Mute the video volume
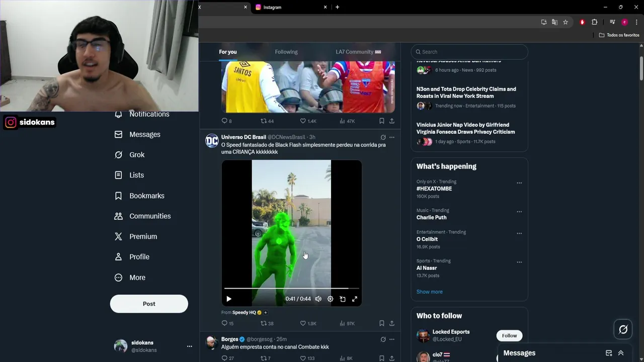The height and width of the screenshot is (362, 644). click(x=318, y=299)
